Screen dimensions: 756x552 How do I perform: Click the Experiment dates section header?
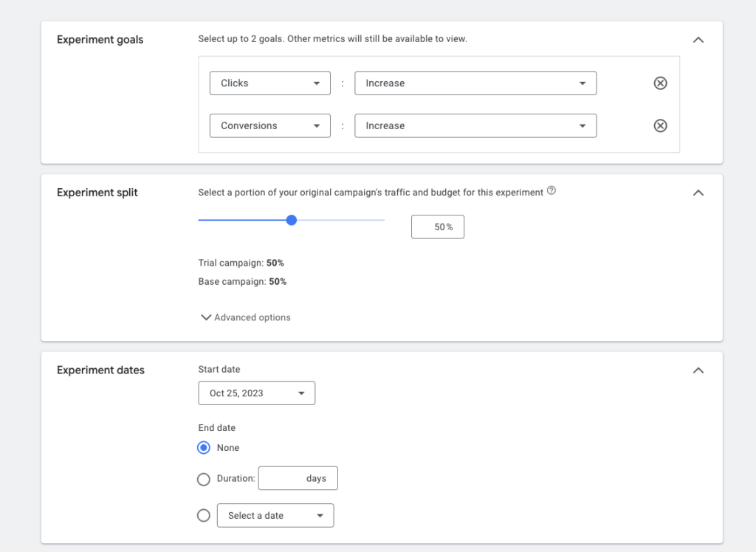(100, 370)
